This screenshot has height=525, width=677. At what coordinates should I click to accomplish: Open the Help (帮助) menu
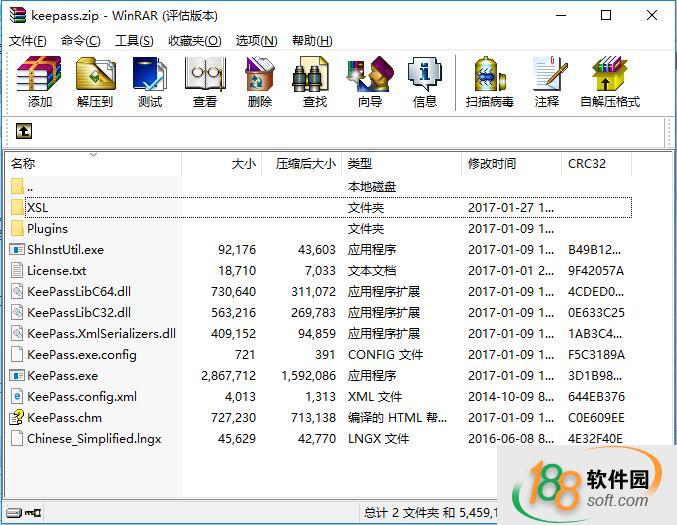pos(311,40)
